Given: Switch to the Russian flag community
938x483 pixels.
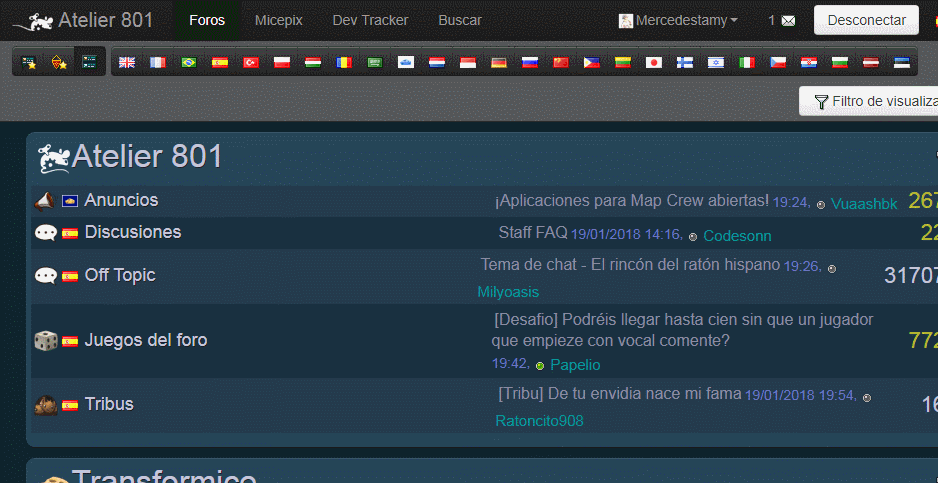Looking at the screenshot, I should tap(530, 62).
